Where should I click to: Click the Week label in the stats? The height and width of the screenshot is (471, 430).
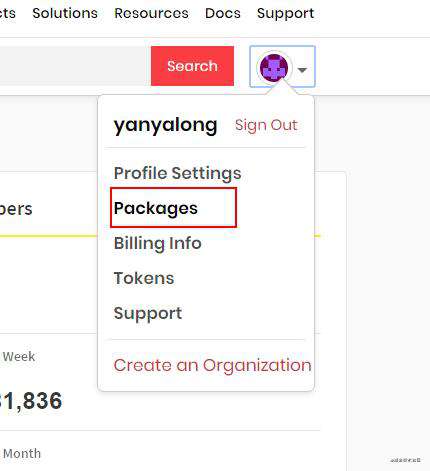[x=19, y=357]
